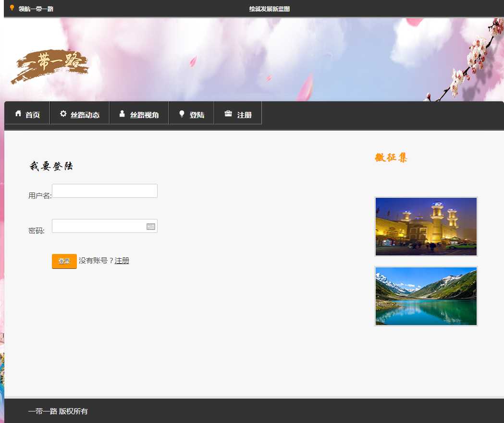Screen dimensions: 504x423
Task: Focus the 用户名 input field
Action: (105, 191)
